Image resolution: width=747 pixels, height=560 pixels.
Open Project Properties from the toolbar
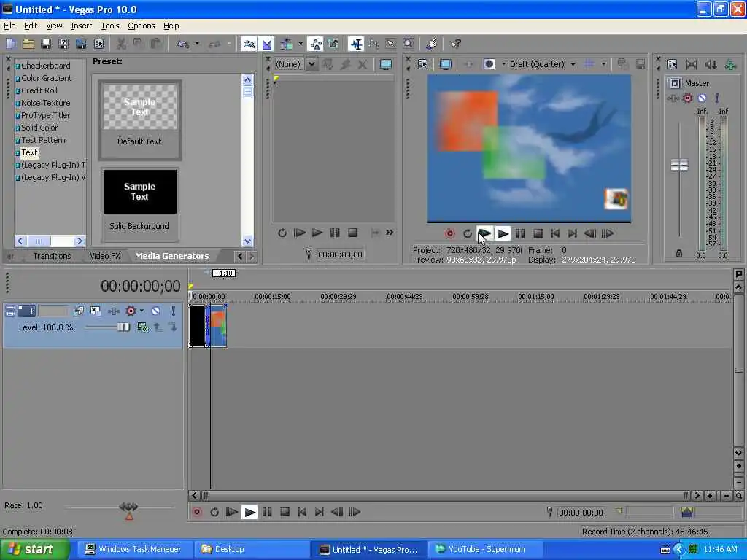98,44
